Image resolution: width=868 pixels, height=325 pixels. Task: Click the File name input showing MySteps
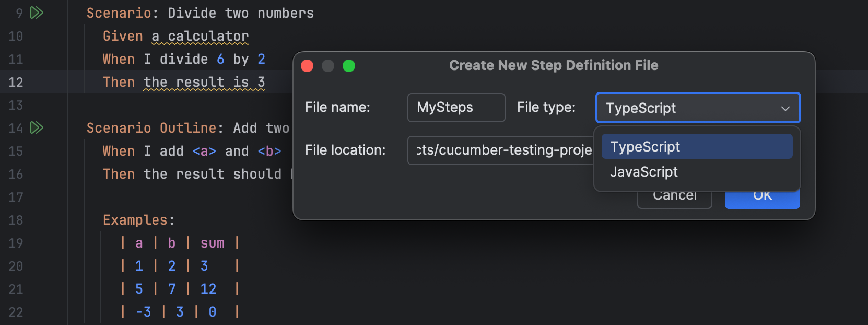coord(455,108)
